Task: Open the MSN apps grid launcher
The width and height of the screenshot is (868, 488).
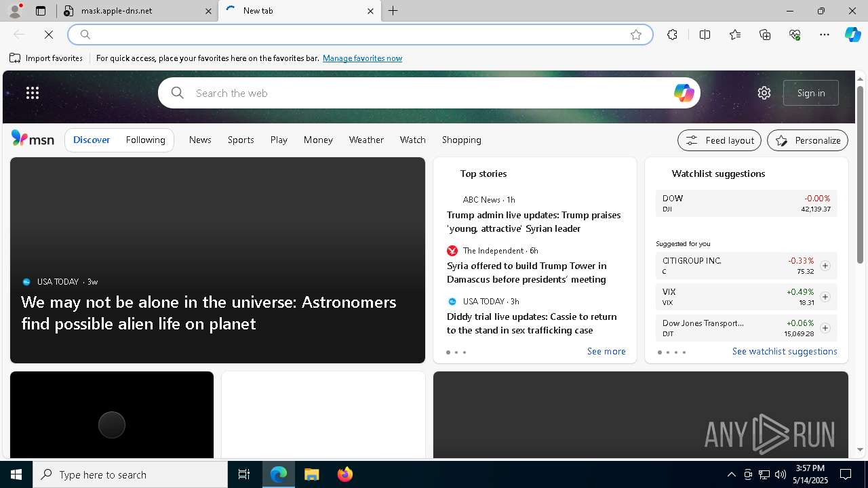Action: click(33, 93)
